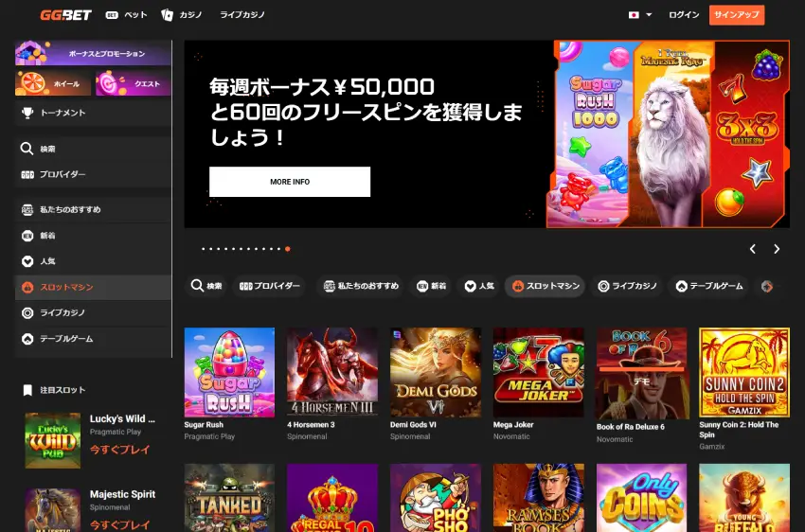The image size is (805, 532).
Task: Open the ホイール wheel tile
Action: pyautogui.click(x=53, y=83)
